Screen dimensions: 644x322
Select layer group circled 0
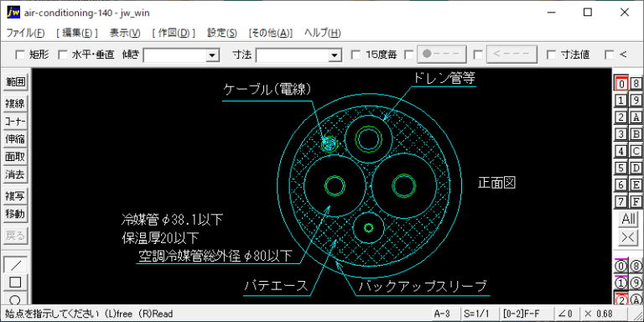(x=621, y=266)
